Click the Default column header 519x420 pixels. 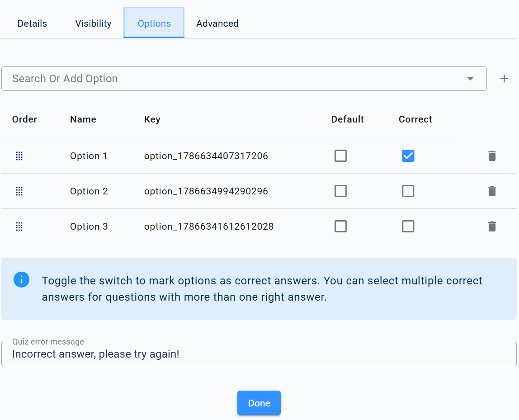(348, 119)
